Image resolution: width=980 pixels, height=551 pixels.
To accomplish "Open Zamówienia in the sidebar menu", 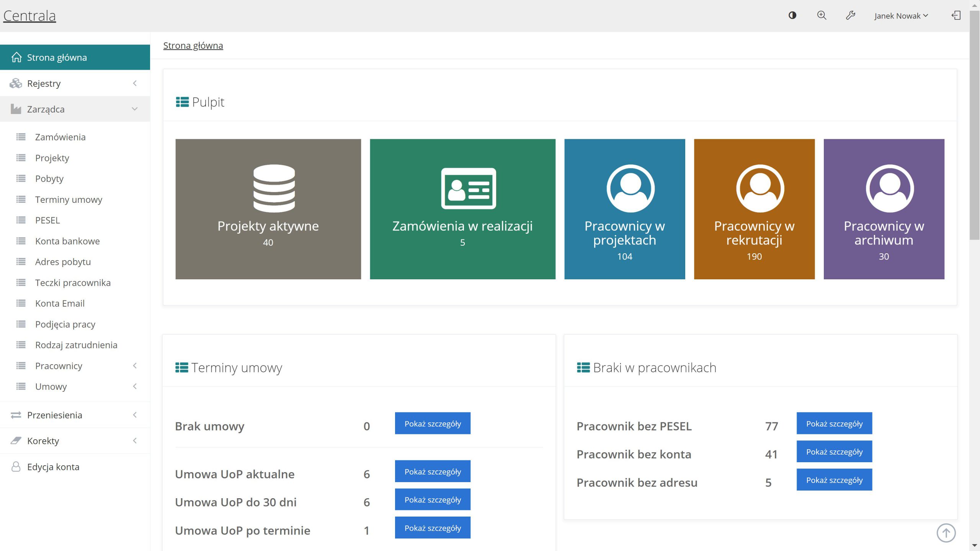I will [x=60, y=137].
